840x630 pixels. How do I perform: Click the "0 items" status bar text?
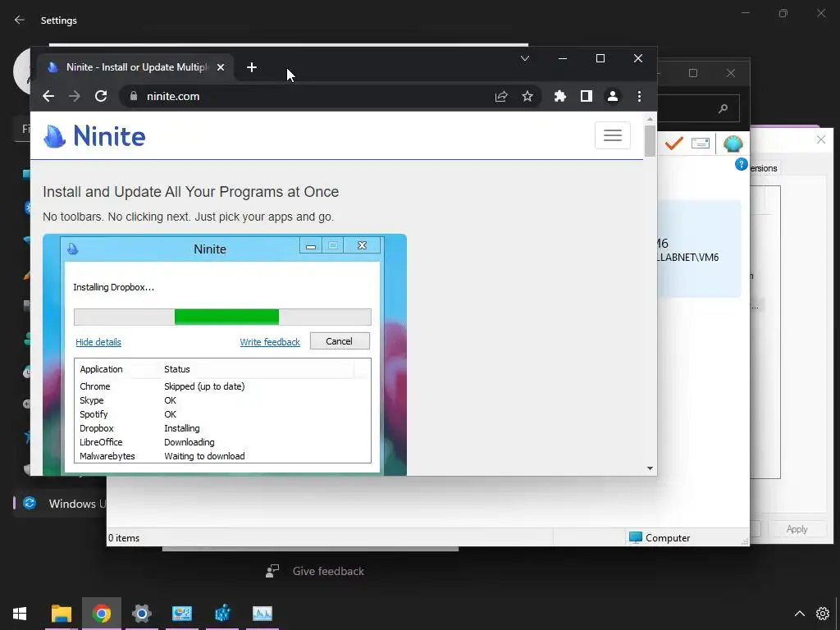click(x=124, y=538)
